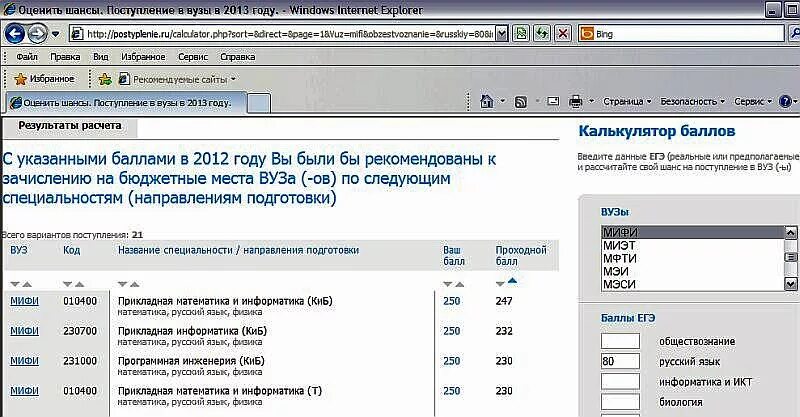Go back with the browser Back arrow
Viewport: 800px width, 417px height.
[15, 34]
